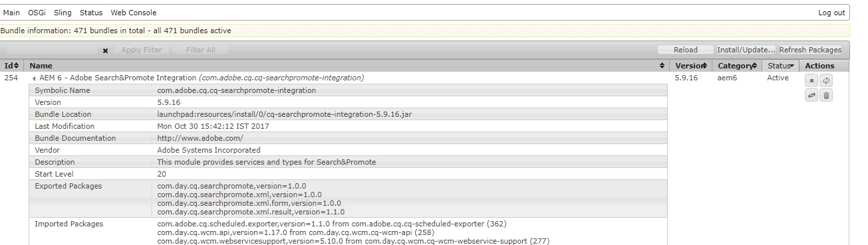The height and width of the screenshot is (245, 868).
Task: Open the Web Console menu
Action: pos(133,13)
